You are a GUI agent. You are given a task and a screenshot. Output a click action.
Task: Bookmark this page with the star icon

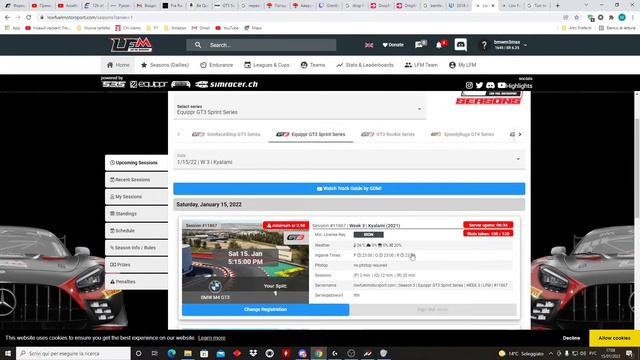[576, 18]
